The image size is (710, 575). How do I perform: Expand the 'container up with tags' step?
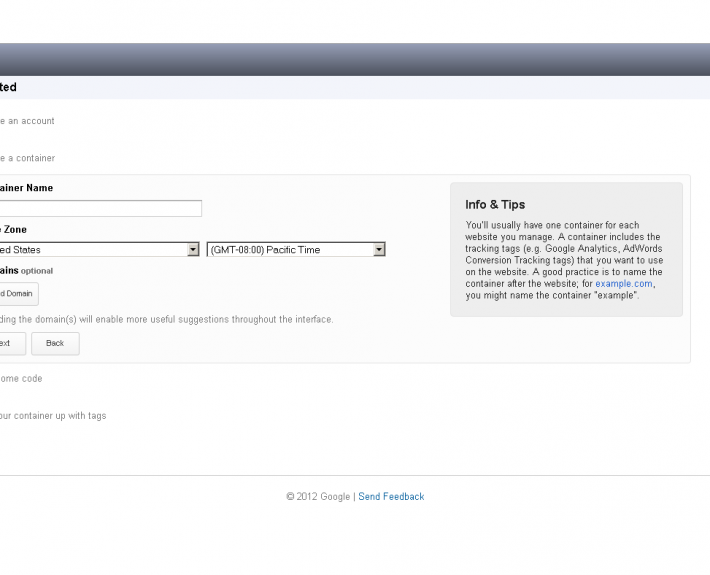pyautogui.click(x=53, y=416)
